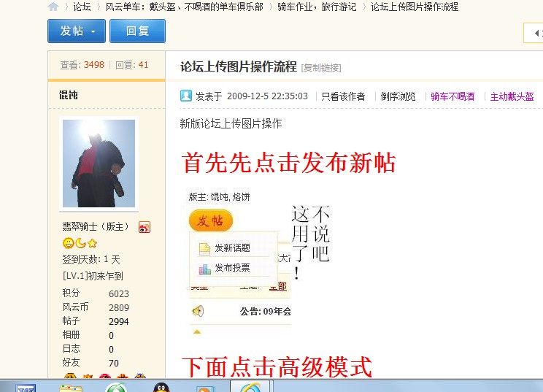
Task: Open the embedded screenshot showing the 发帖 menu
Action: (260, 262)
